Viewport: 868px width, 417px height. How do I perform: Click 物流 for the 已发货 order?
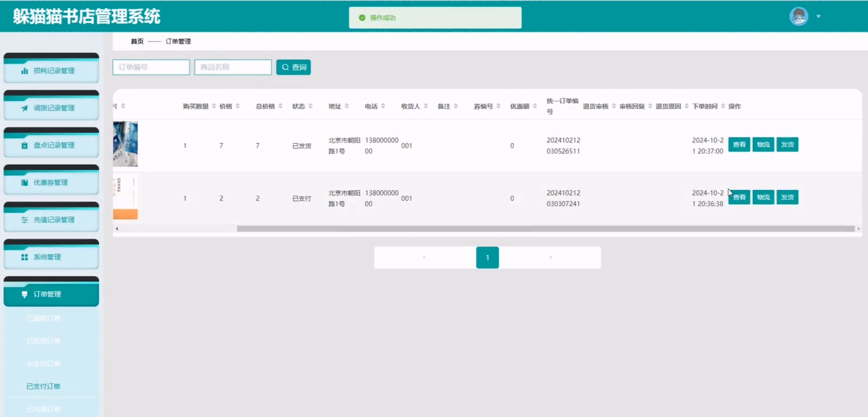click(x=763, y=145)
